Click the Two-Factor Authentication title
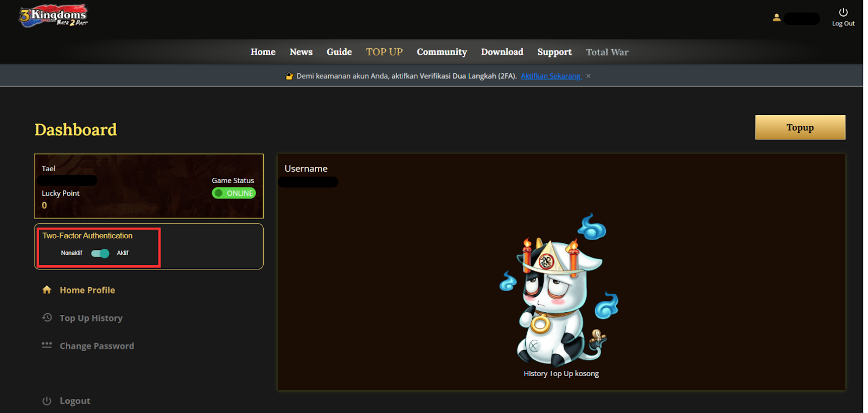Image resolution: width=868 pixels, height=413 pixels. point(87,236)
